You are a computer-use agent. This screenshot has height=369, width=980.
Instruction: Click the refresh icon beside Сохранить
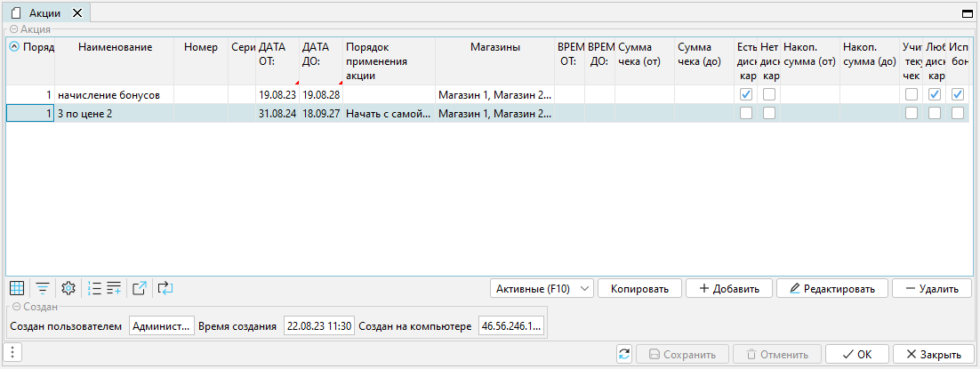624,354
